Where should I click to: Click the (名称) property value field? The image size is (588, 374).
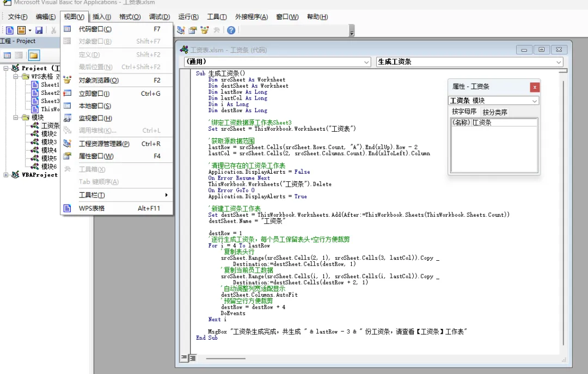[x=504, y=122]
